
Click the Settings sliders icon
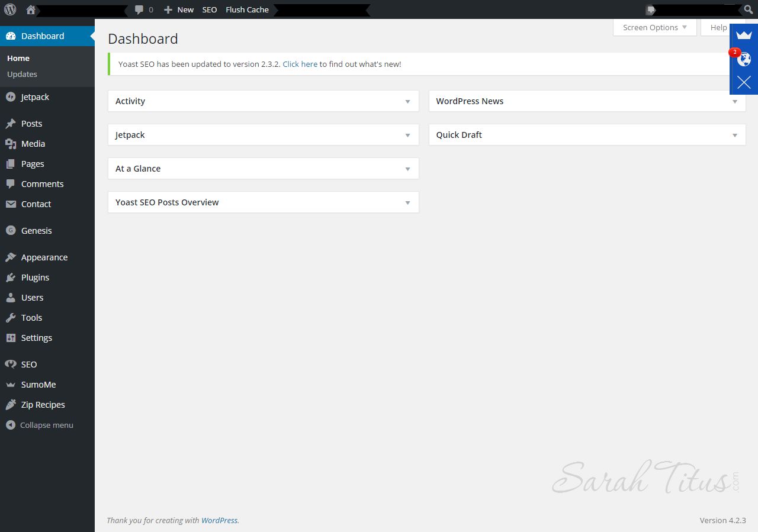click(11, 338)
